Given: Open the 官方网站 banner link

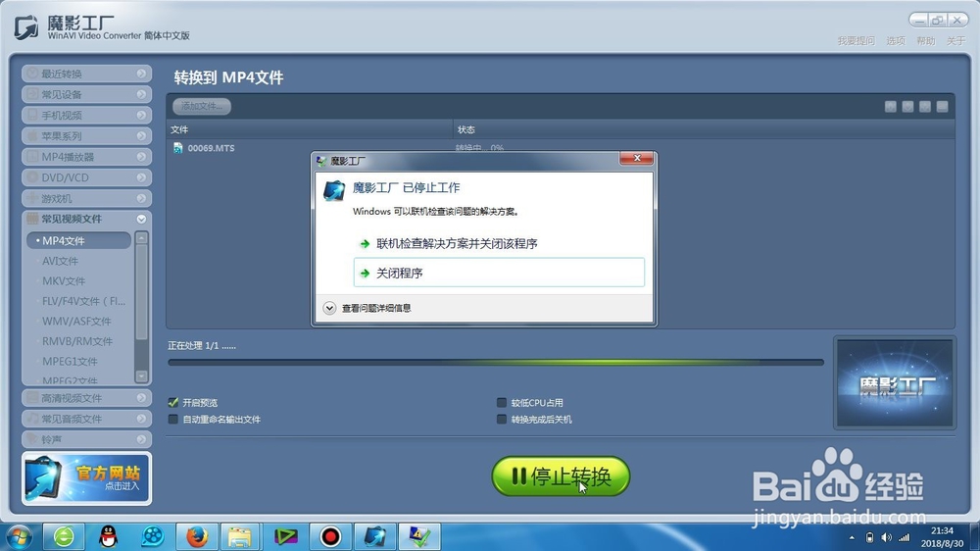Looking at the screenshot, I should (x=87, y=478).
